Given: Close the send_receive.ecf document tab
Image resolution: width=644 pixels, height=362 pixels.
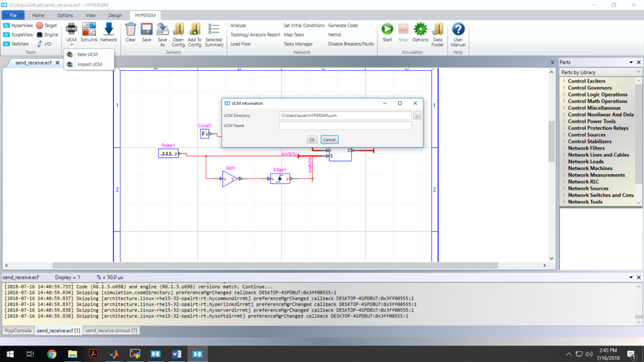Looking at the screenshot, I should click(58, 63).
